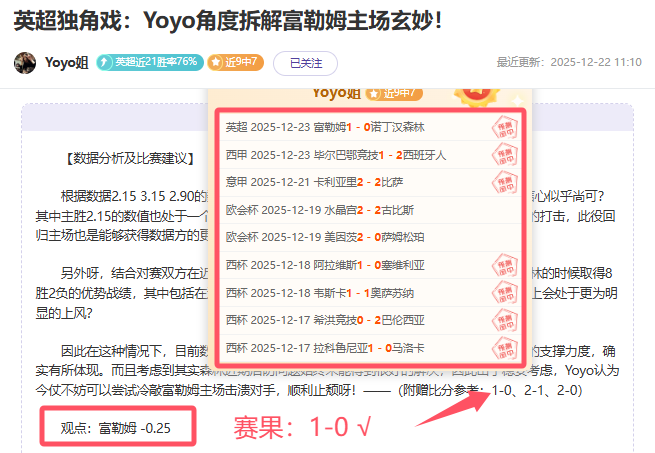The height and width of the screenshot is (453, 655).
Task: Click the hit stamp on 阿拉维斯 row
Action: coord(502,265)
